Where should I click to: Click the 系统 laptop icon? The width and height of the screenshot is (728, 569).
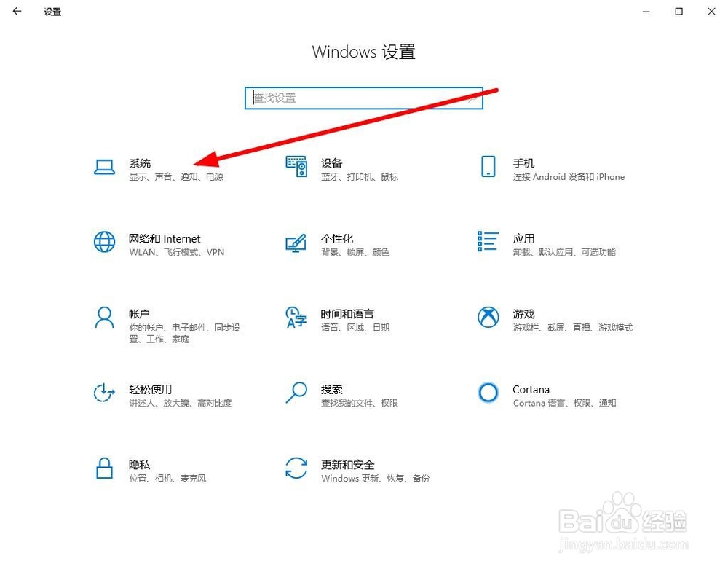104,167
